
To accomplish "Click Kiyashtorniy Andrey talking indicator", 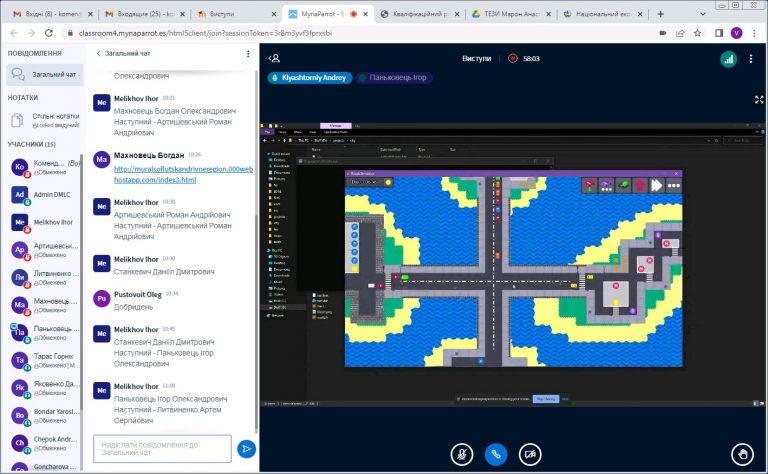I will pos(309,77).
